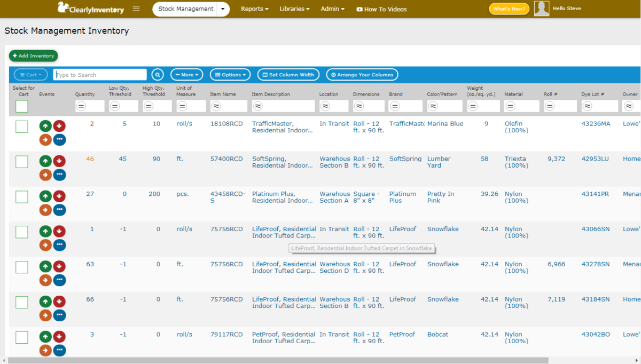The image size is (641, 364).
Task: Open the Admin menu
Action: pyautogui.click(x=332, y=9)
